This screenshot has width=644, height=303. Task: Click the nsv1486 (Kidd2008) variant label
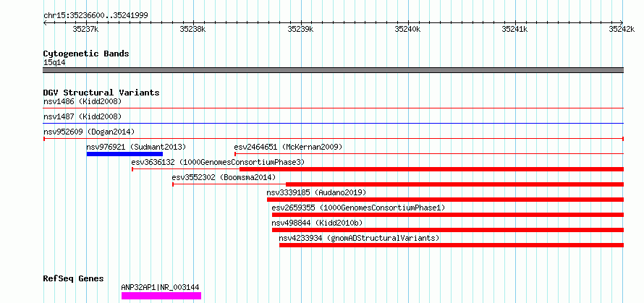[82, 101]
